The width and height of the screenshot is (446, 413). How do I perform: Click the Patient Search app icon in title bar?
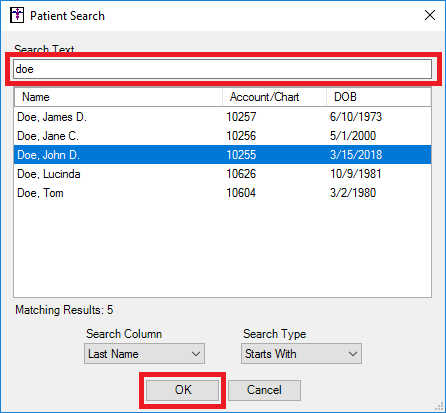coord(17,15)
